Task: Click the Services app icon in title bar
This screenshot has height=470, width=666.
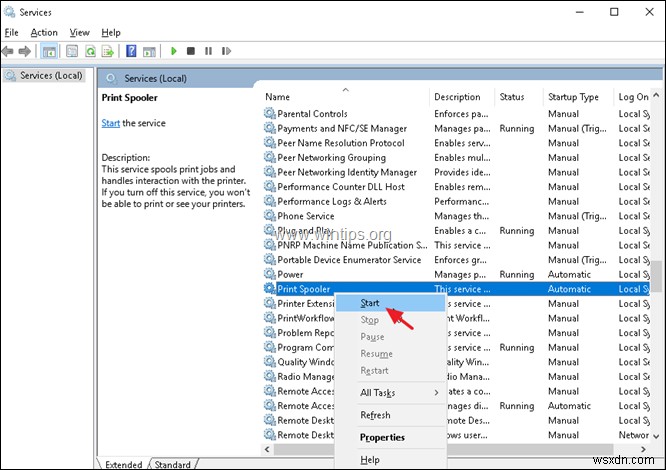Action: [9, 12]
